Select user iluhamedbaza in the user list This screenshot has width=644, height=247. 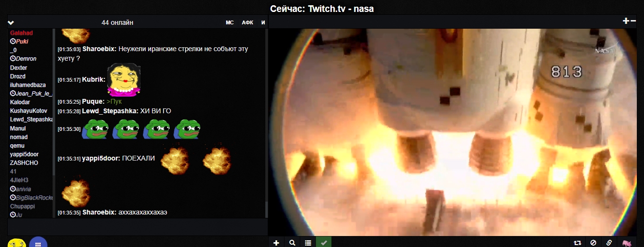tap(28, 85)
